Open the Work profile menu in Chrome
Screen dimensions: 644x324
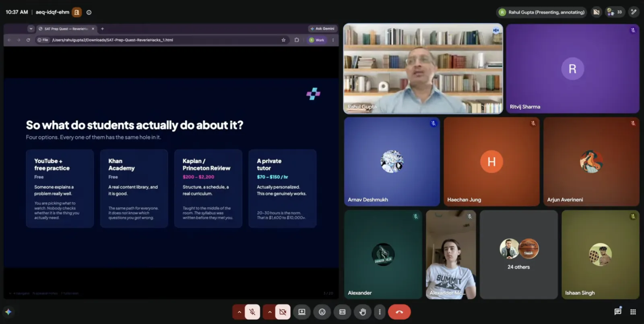point(317,40)
